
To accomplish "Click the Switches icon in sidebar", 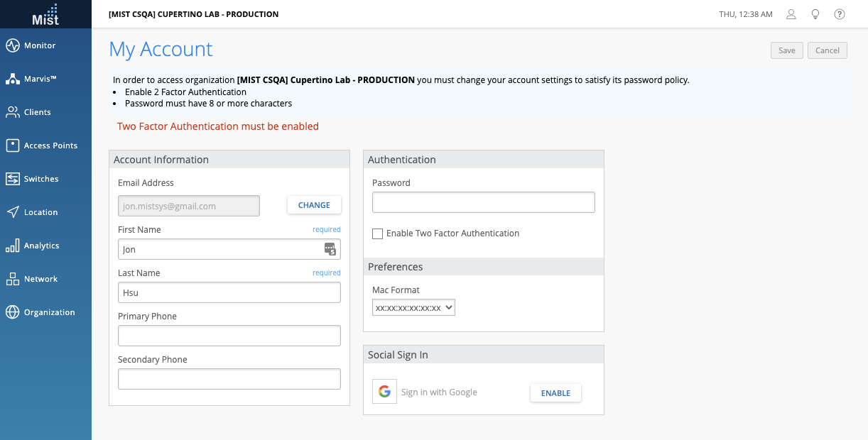I will tap(13, 179).
